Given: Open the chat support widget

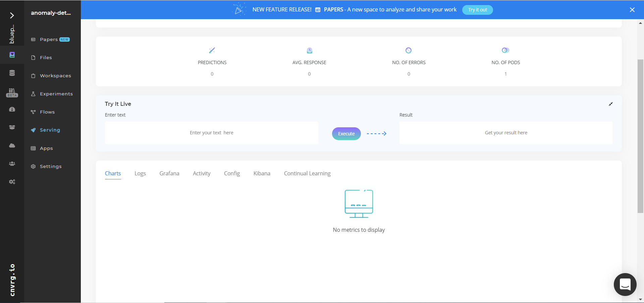Looking at the screenshot, I should pyautogui.click(x=625, y=285).
